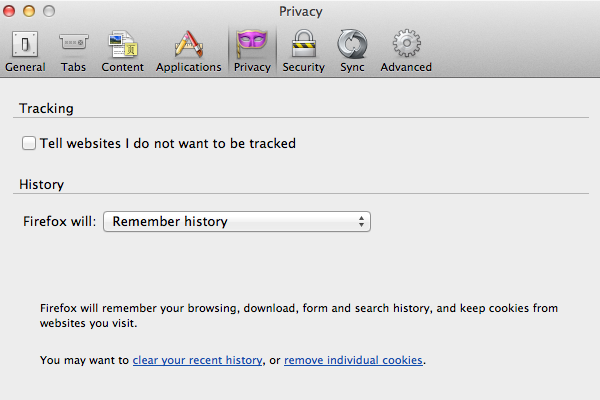
Task: Click the up-down arrows on history popup
Action: 361,221
